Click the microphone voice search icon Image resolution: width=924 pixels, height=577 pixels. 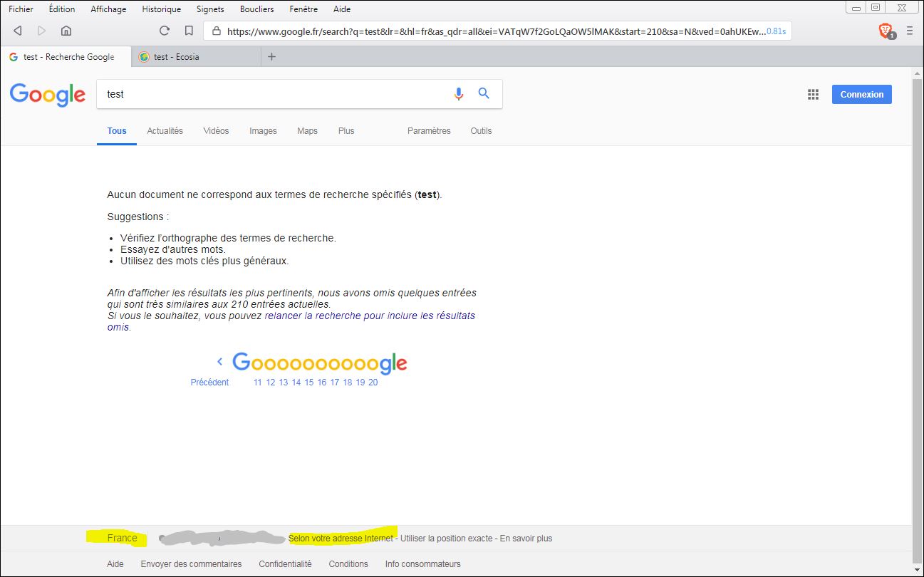(x=459, y=93)
